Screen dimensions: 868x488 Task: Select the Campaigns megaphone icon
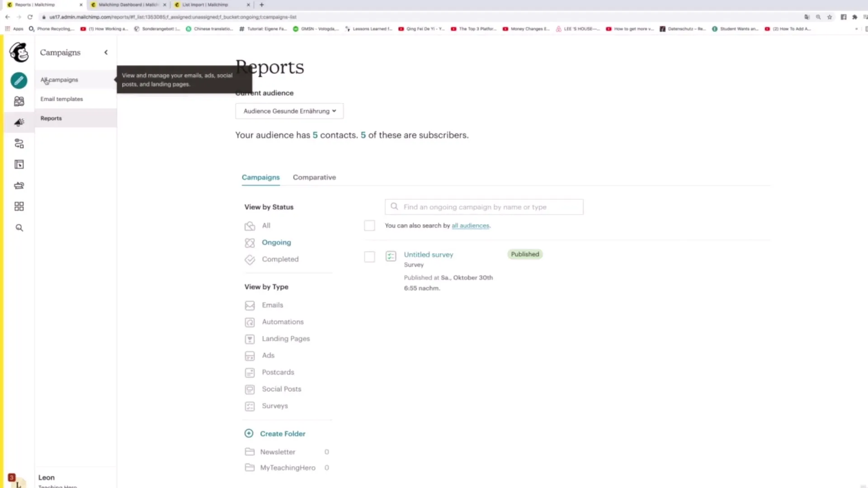tap(19, 122)
